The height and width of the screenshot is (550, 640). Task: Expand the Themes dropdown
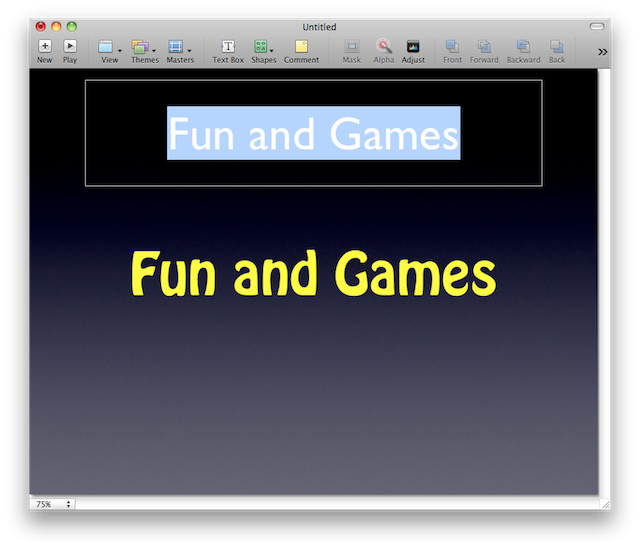144,47
